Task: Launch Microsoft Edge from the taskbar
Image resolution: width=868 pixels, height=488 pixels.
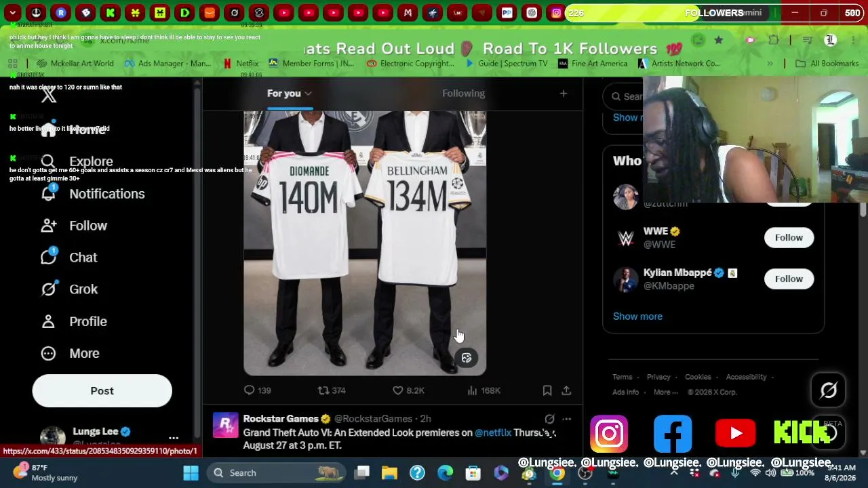Action: [x=445, y=473]
